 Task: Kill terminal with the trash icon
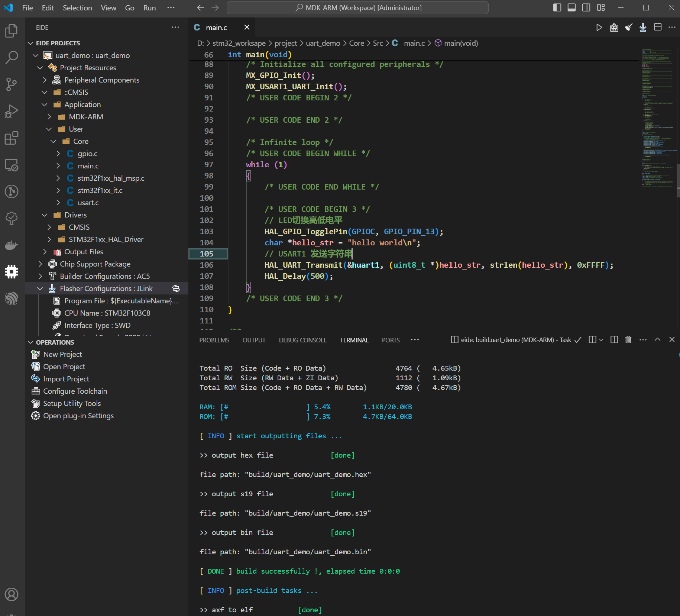pos(628,340)
